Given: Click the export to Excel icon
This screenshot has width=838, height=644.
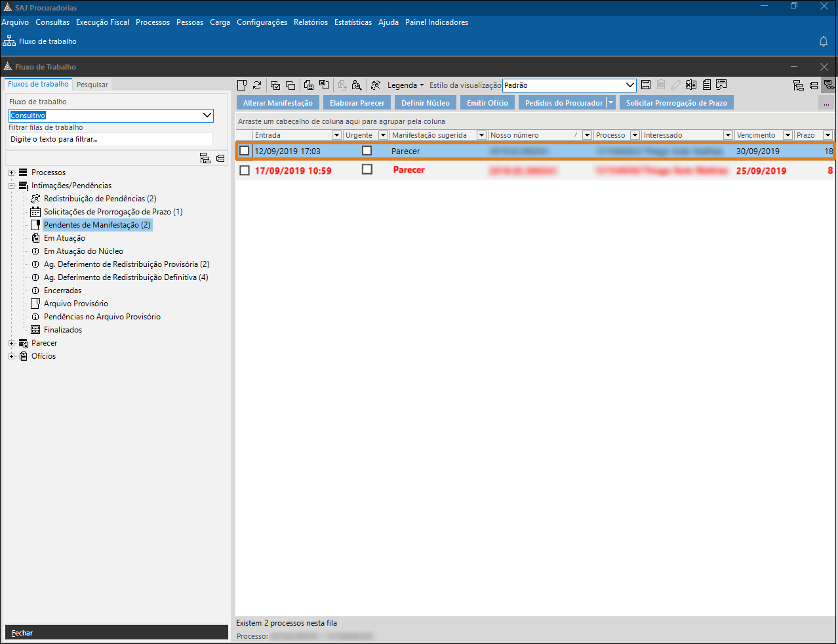Looking at the screenshot, I should pos(691,85).
